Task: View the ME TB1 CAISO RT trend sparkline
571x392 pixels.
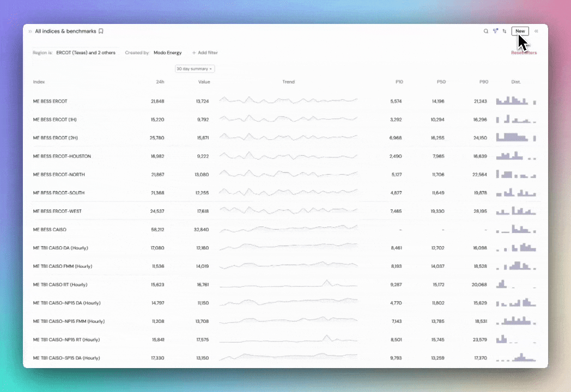Action: [x=288, y=284]
